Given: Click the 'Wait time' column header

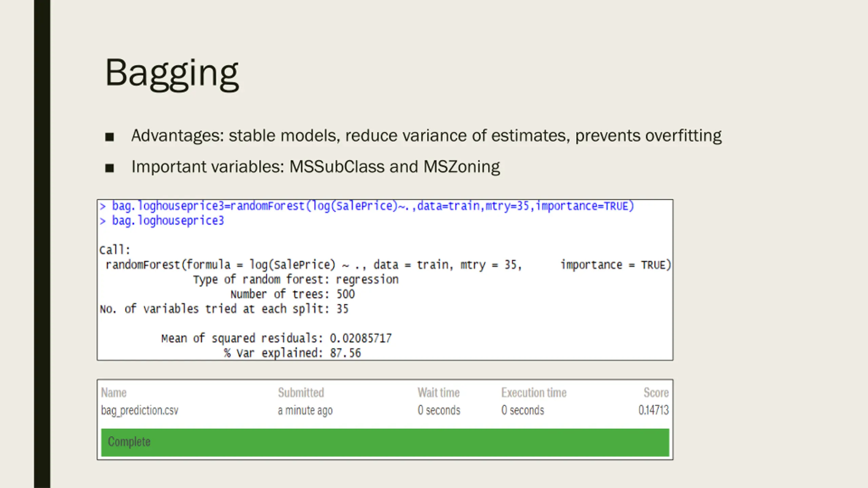Looking at the screenshot, I should [x=438, y=392].
